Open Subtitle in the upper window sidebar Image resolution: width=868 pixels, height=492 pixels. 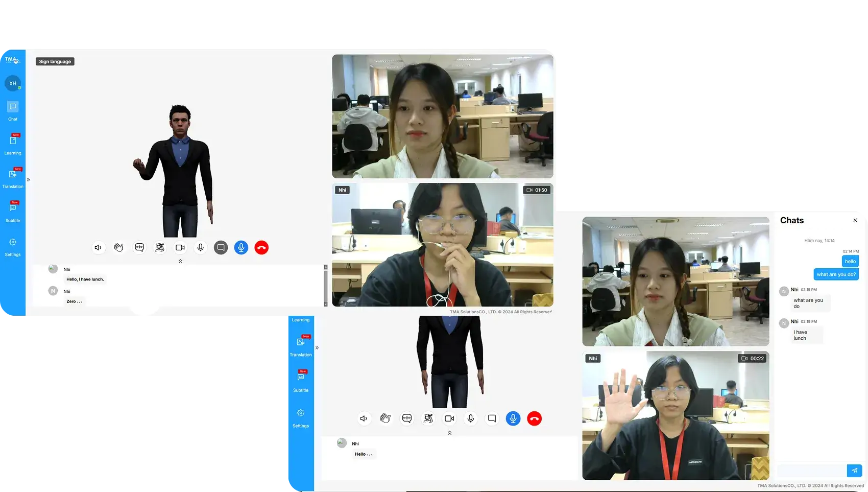click(x=13, y=212)
